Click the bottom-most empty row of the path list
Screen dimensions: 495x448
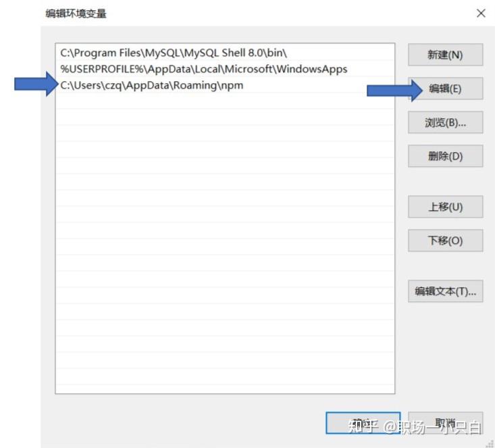[x=225, y=389]
